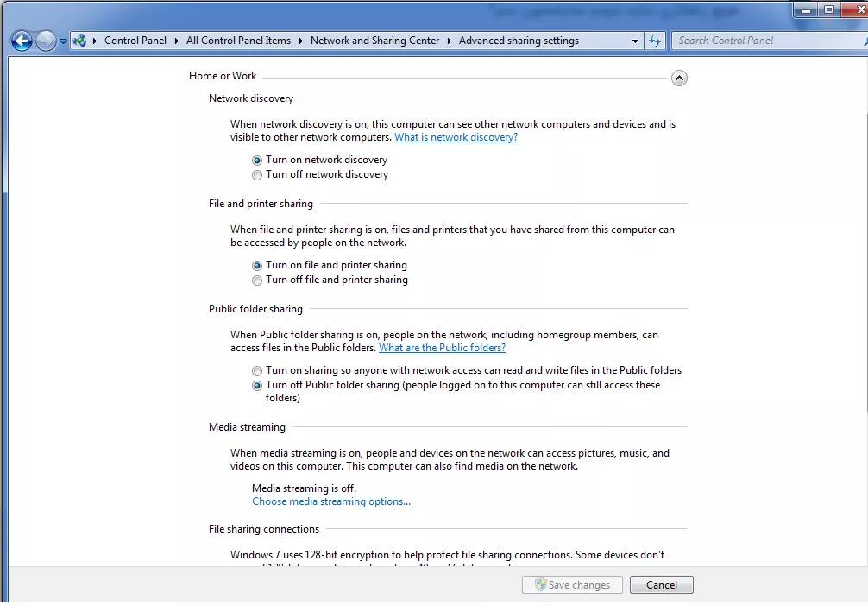Click the Media streaming section heading
868x605 pixels.
[247, 426]
